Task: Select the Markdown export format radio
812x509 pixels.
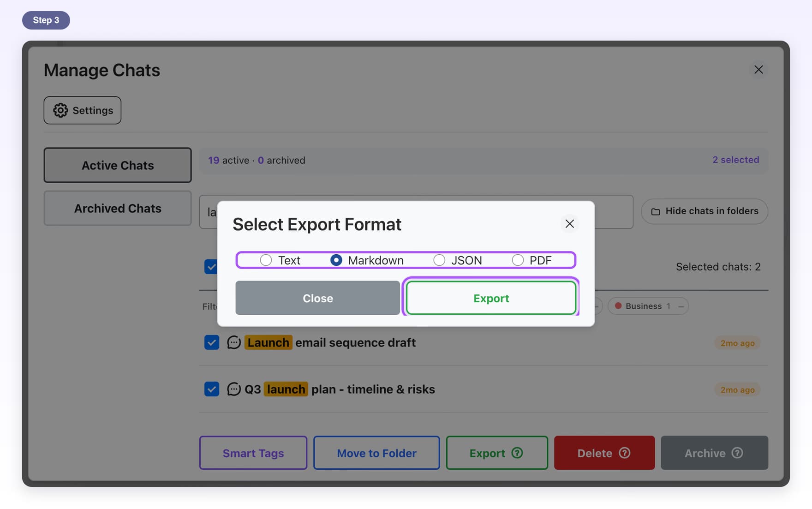Action: (336, 260)
